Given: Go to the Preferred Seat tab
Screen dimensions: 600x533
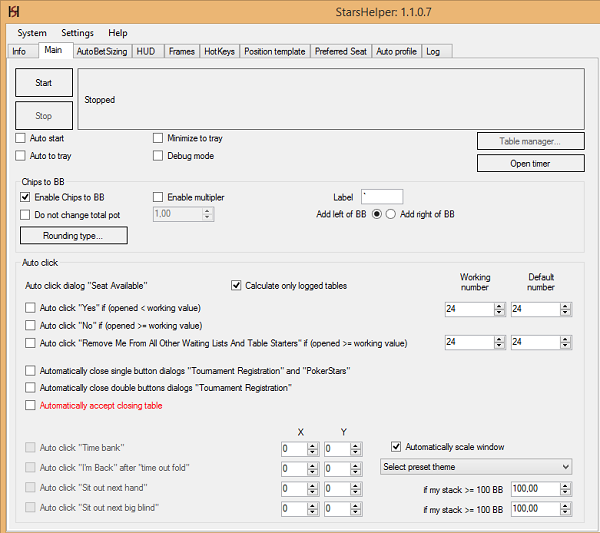Looking at the screenshot, I should tap(341, 51).
